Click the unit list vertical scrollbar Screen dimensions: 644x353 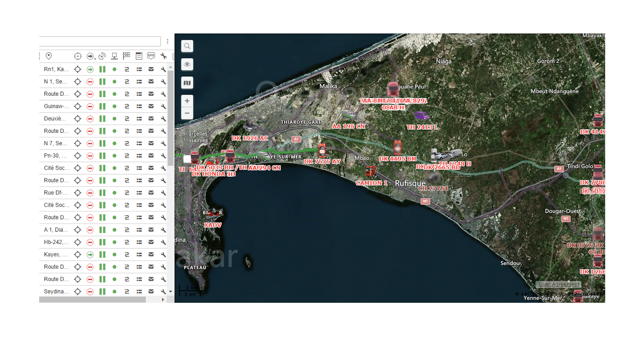pos(171,118)
